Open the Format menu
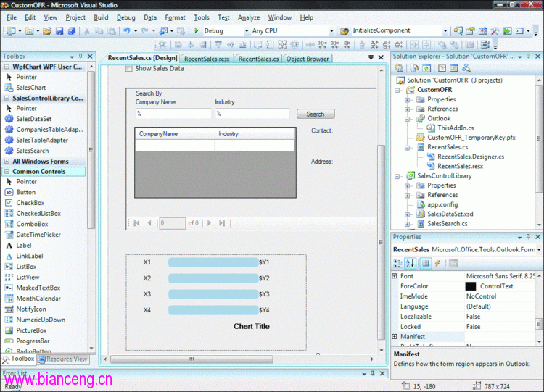 (x=175, y=17)
